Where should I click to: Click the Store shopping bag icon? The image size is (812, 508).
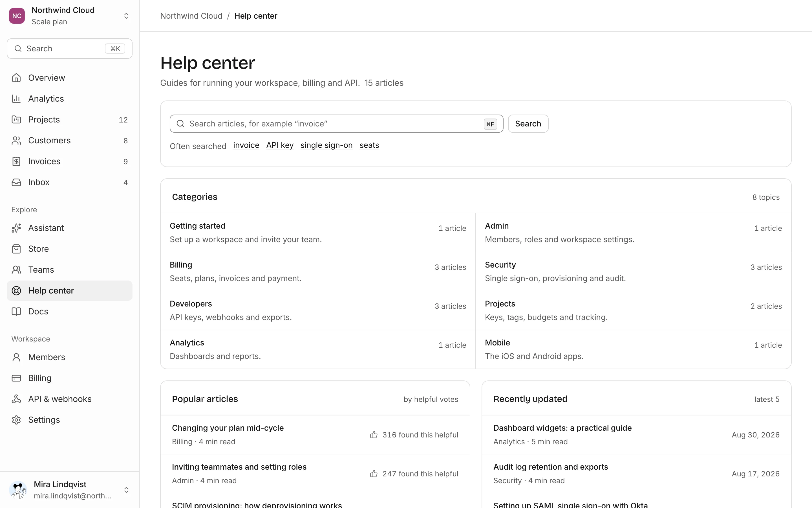16,249
